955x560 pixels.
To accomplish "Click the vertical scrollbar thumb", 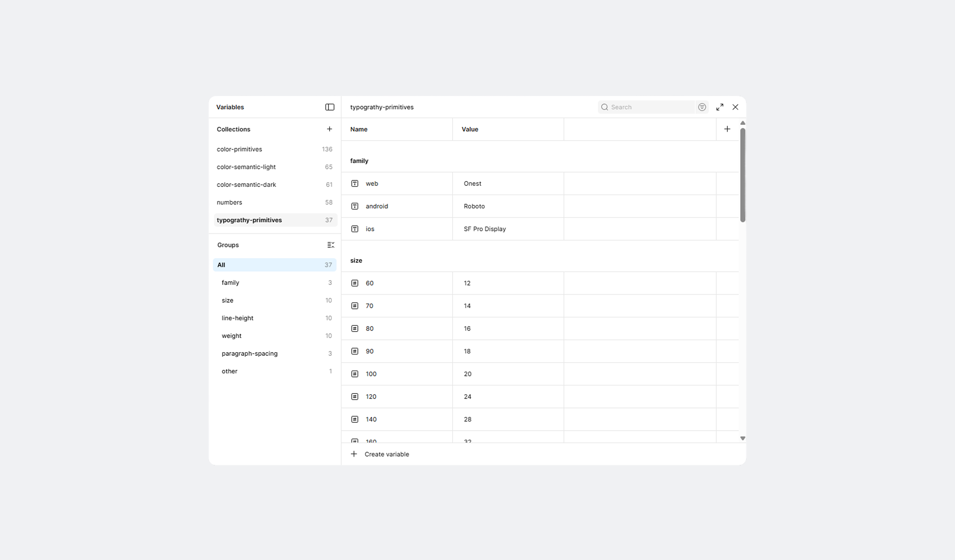I will (742, 175).
